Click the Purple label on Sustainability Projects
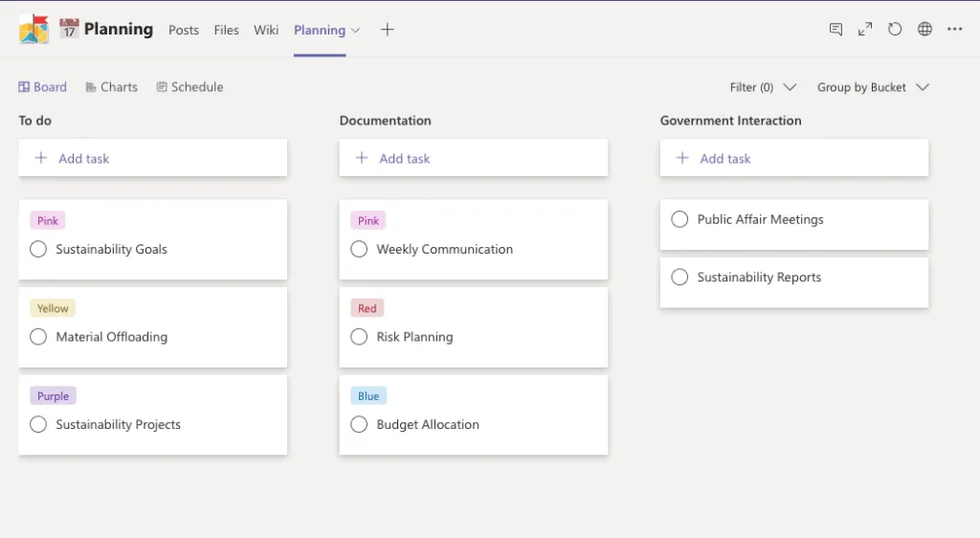 coord(54,395)
